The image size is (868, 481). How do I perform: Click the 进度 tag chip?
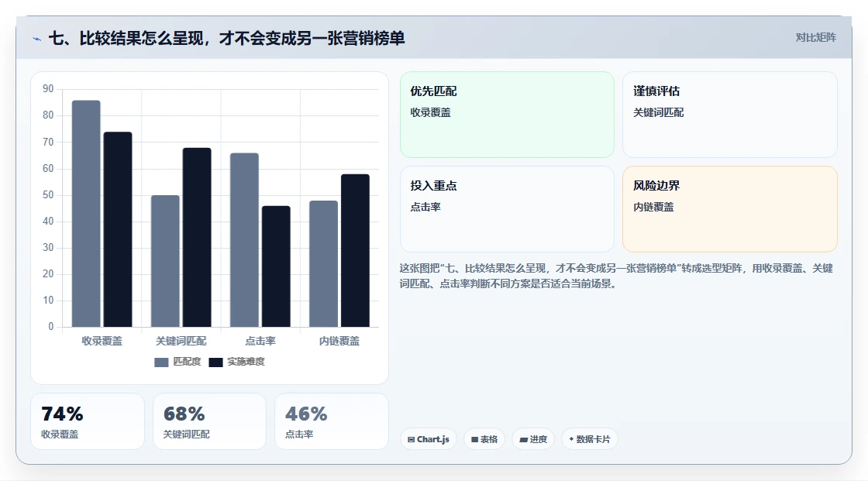click(533, 439)
